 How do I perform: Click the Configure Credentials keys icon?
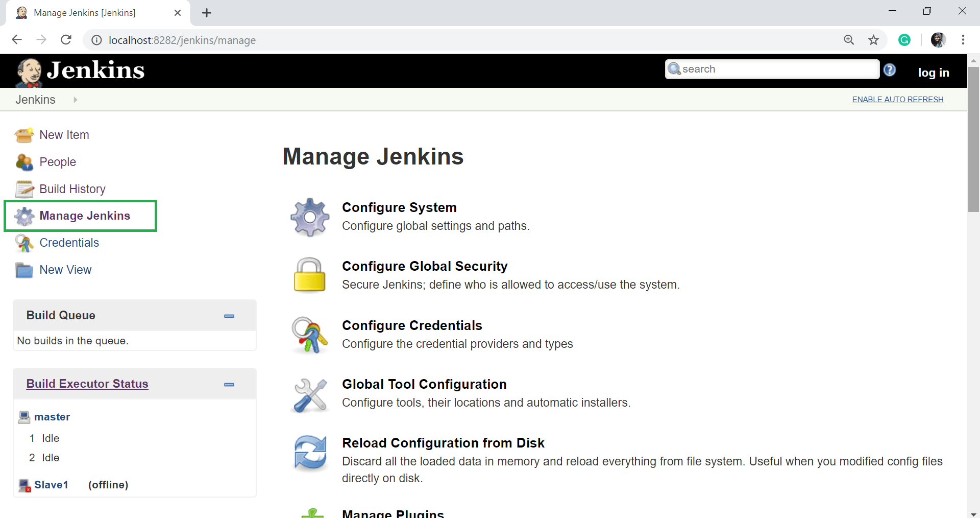point(309,335)
